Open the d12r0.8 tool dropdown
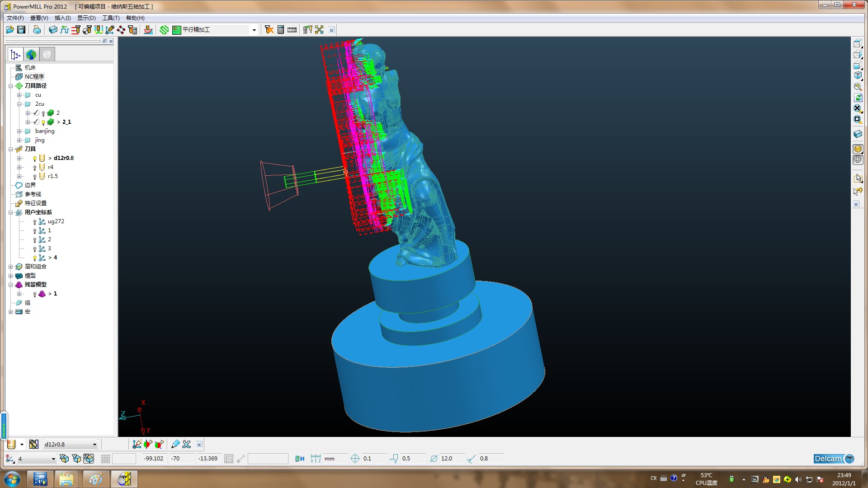868x488 pixels. click(94, 445)
